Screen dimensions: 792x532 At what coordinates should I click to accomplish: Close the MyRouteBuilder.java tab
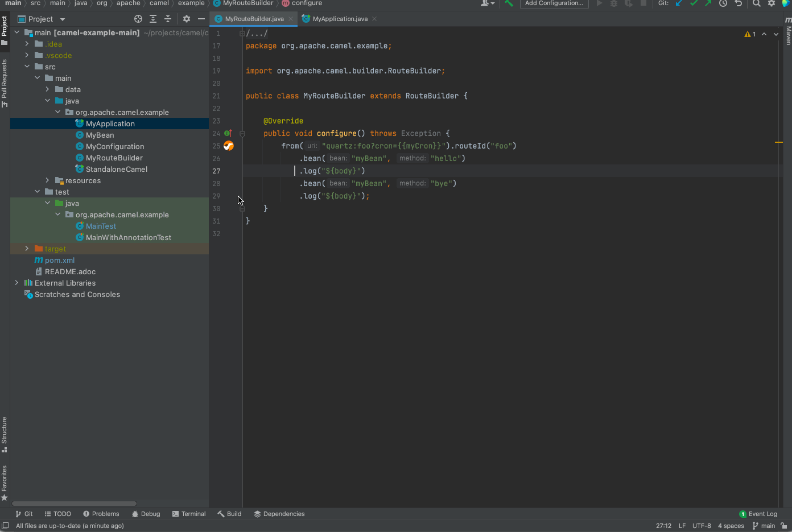pos(291,19)
